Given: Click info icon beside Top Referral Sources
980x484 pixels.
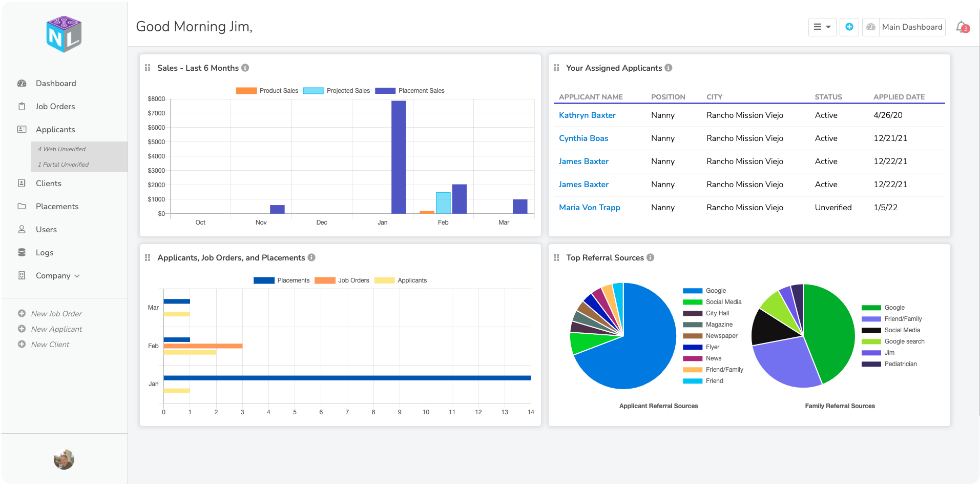Looking at the screenshot, I should click(x=650, y=257).
